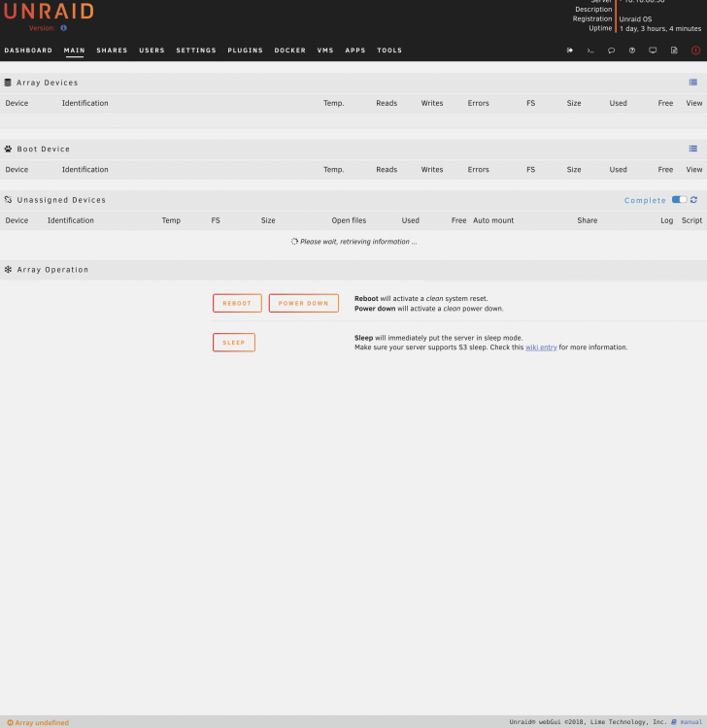707x728 pixels.
Task: Click the Array undefined status icon
Action: click(11, 722)
